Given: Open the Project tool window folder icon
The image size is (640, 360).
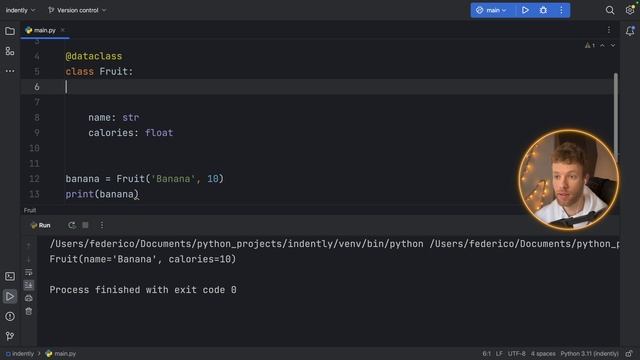Looking at the screenshot, I should 10,31.
